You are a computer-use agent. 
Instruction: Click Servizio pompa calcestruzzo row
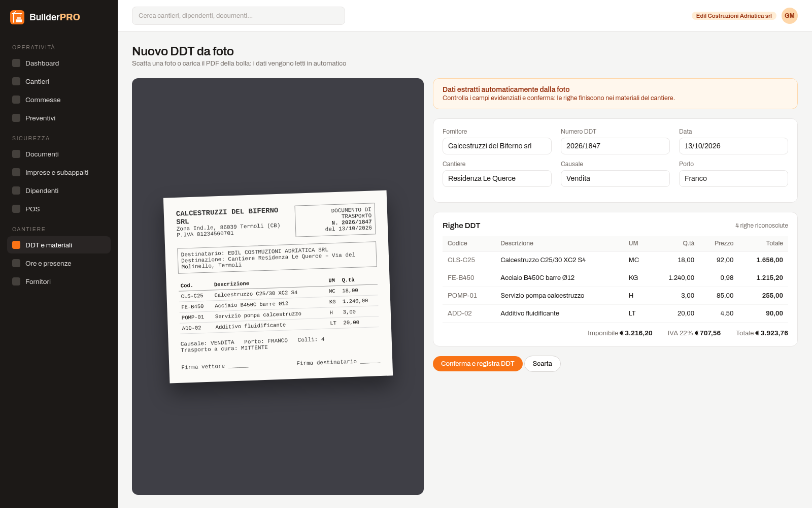click(x=615, y=296)
